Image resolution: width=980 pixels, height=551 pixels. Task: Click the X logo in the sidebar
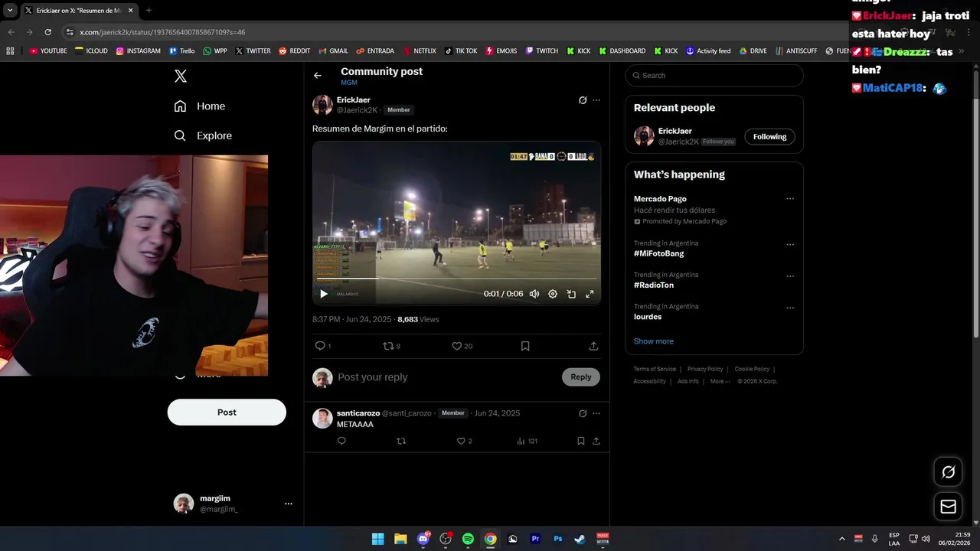click(180, 76)
